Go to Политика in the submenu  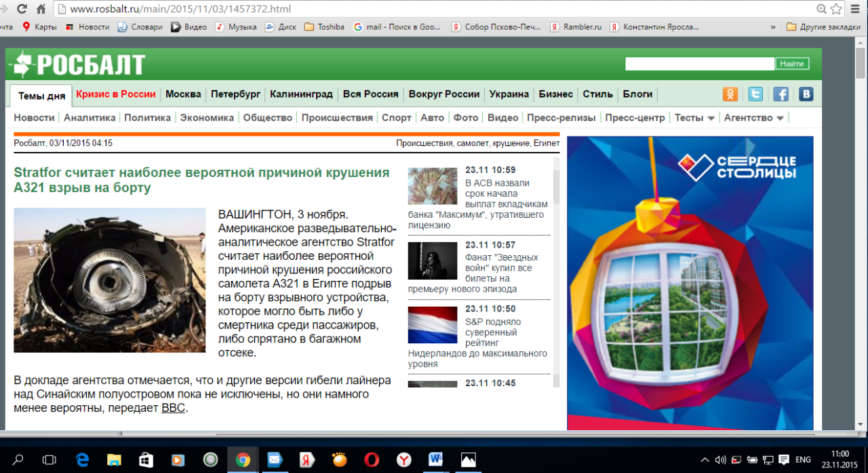[147, 117]
